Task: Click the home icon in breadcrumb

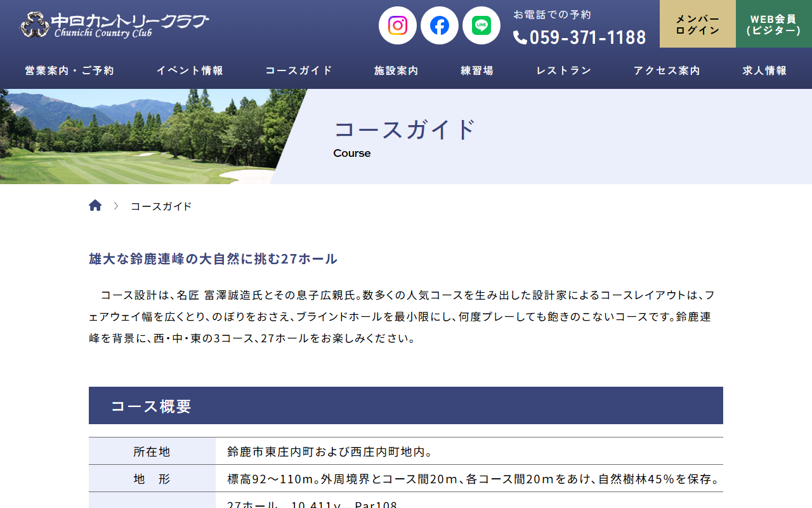Action: coord(95,206)
